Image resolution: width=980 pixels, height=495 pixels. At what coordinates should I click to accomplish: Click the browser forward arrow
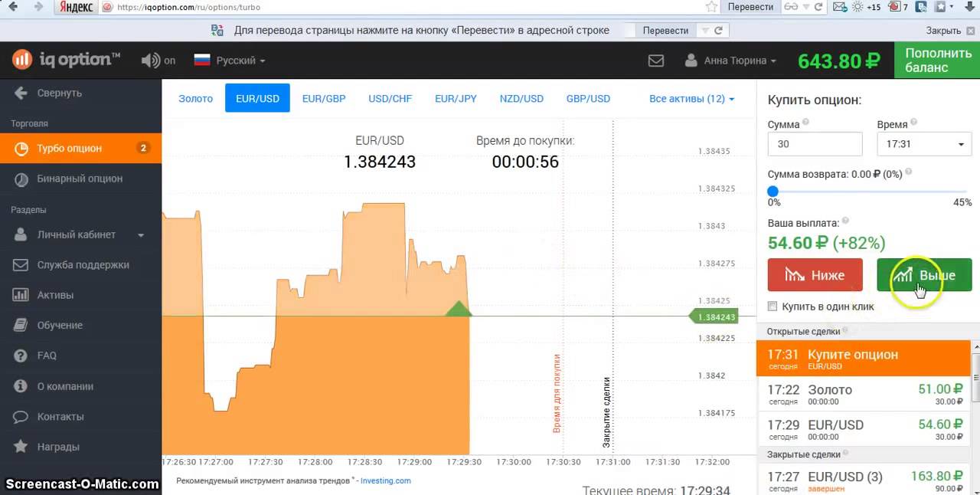[37, 7]
